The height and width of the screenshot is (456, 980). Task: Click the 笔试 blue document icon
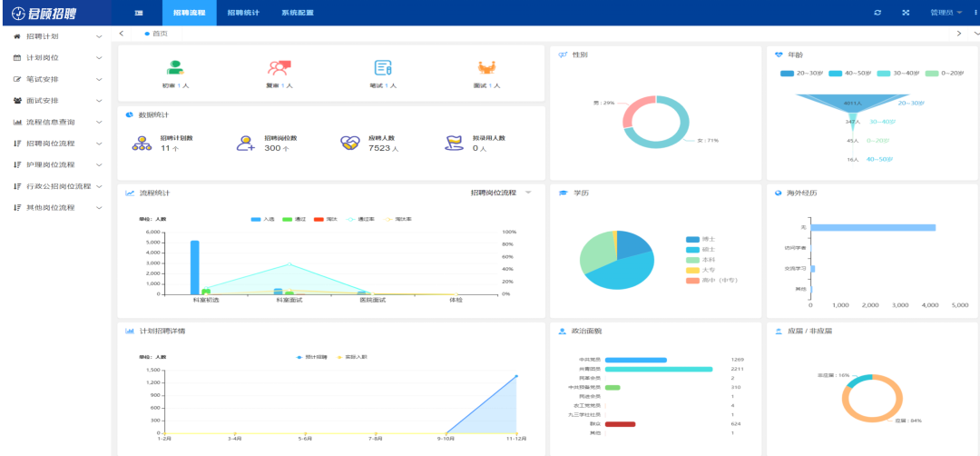tap(383, 67)
